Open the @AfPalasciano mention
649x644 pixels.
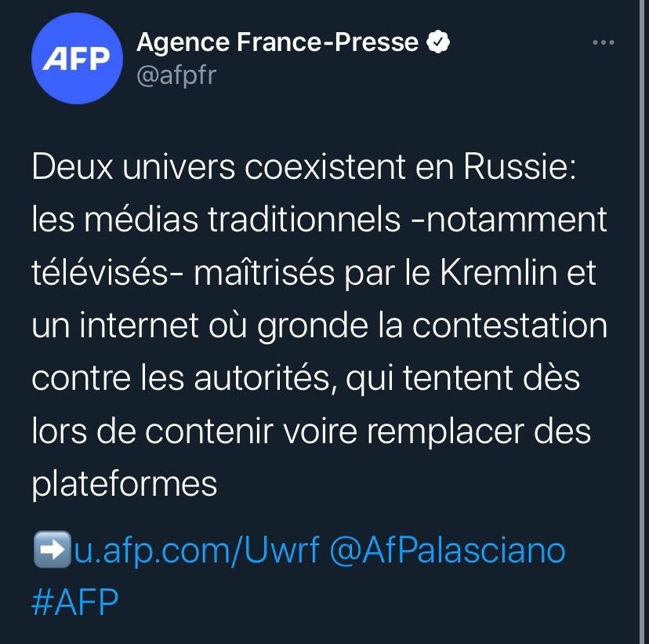[x=448, y=550]
